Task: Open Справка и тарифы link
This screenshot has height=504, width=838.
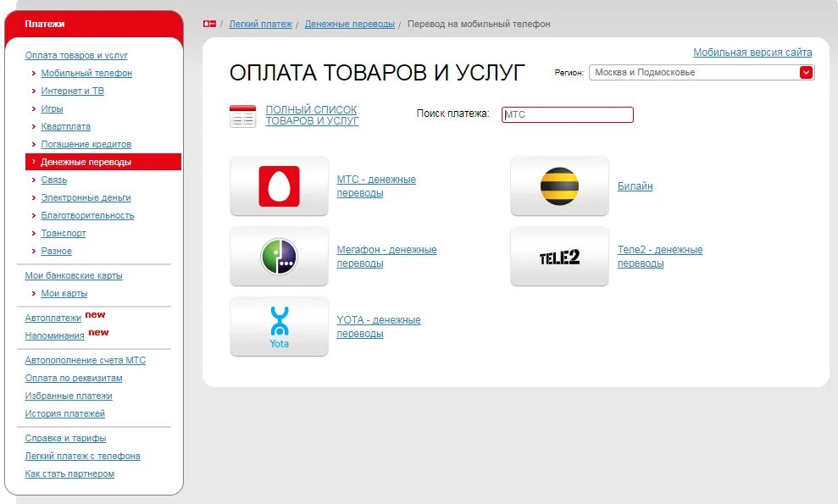Action: pyautogui.click(x=65, y=438)
